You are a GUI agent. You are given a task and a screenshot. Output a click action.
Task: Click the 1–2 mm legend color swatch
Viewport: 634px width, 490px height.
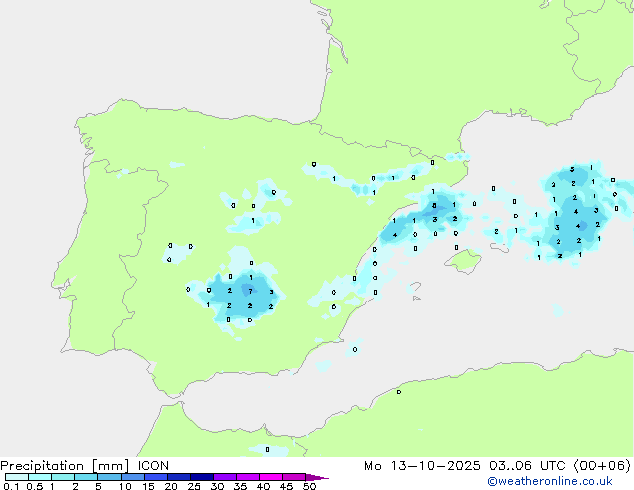click(63, 477)
